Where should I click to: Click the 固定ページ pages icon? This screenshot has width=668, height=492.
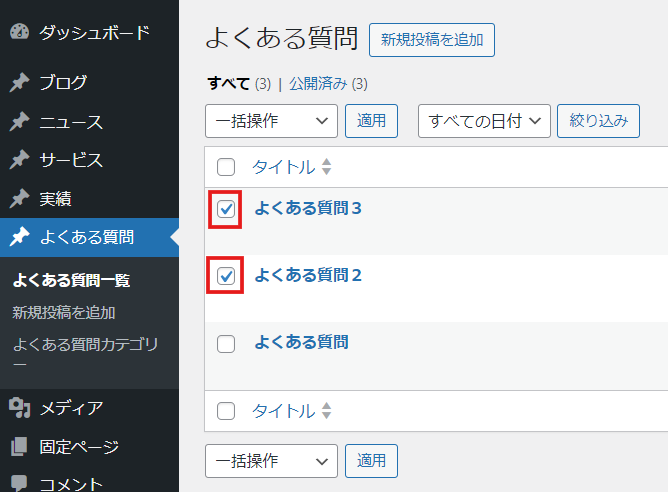[x=19, y=446]
